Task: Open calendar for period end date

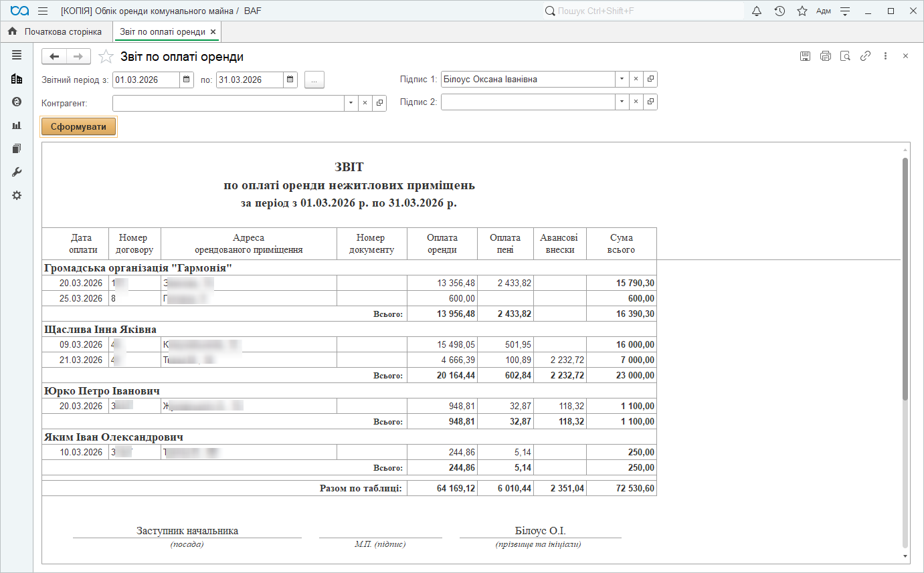Action: click(290, 80)
